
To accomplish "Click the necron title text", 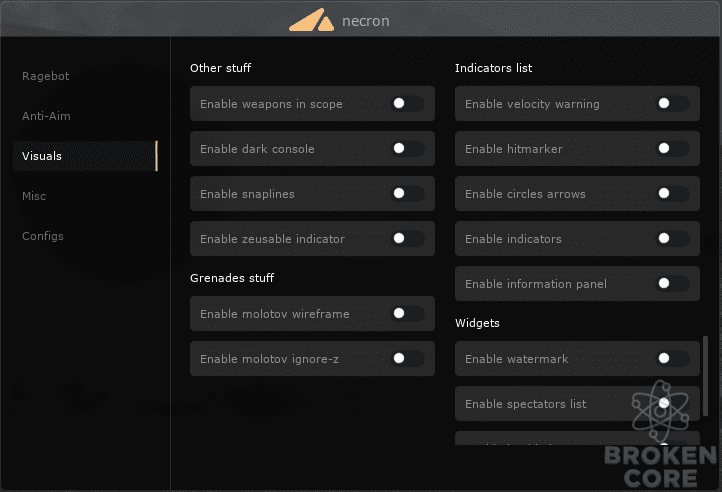I will pos(366,21).
